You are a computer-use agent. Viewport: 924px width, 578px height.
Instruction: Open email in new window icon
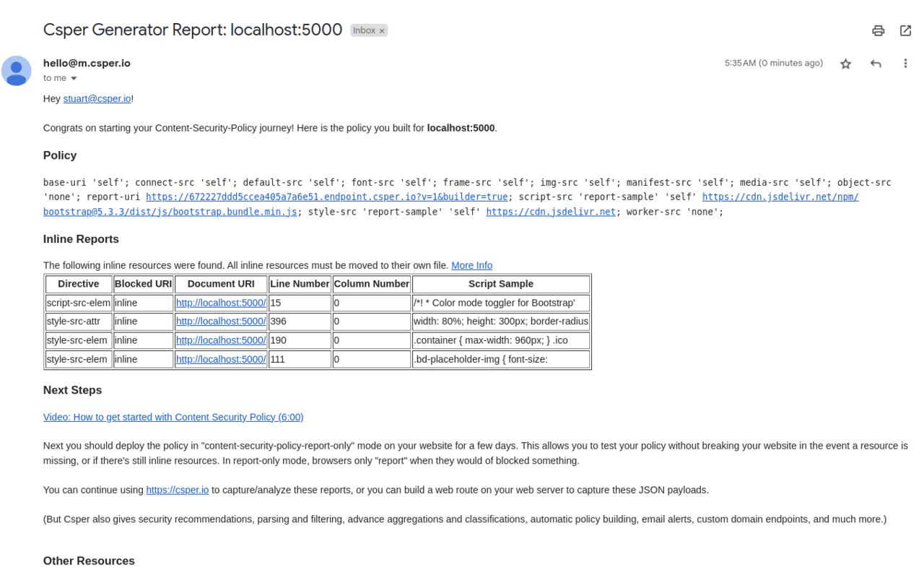tap(905, 30)
